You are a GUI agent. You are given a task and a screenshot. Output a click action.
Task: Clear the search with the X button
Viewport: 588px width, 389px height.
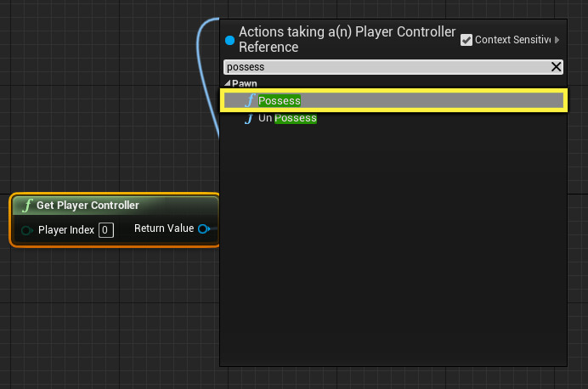[556, 67]
